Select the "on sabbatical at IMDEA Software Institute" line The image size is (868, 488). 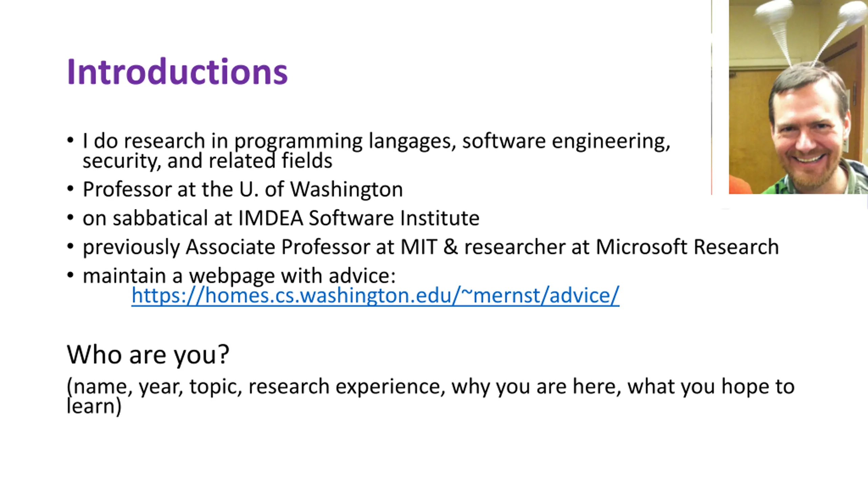tap(281, 218)
